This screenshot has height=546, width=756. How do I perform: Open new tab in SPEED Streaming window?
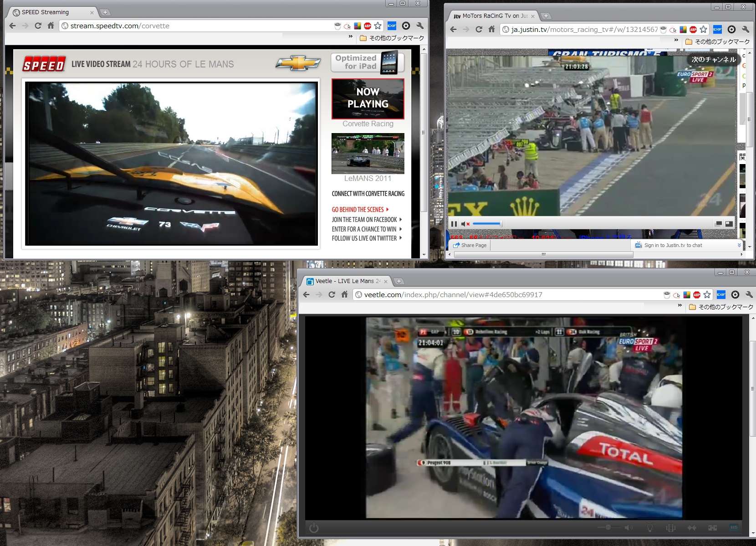(105, 12)
